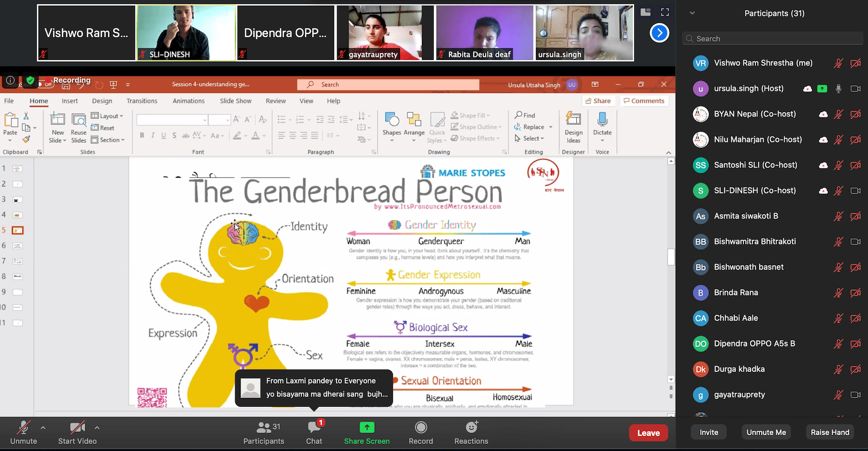Click the green encryption shield icon

pos(31,80)
